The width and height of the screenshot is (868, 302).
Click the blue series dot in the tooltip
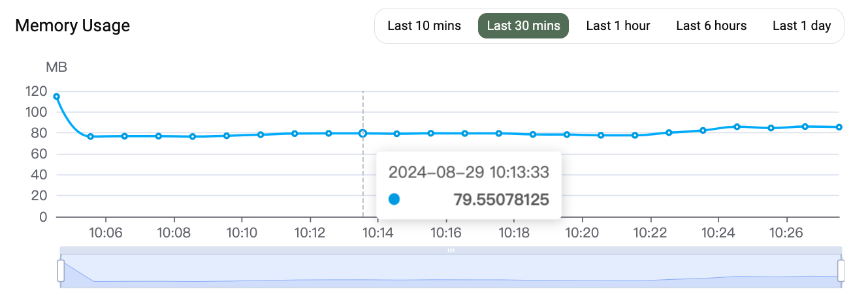tap(394, 200)
